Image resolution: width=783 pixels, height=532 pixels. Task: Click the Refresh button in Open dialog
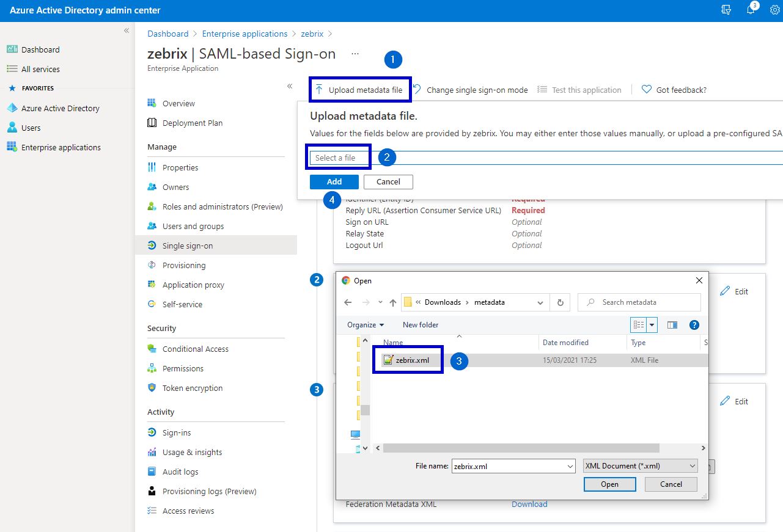560,302
